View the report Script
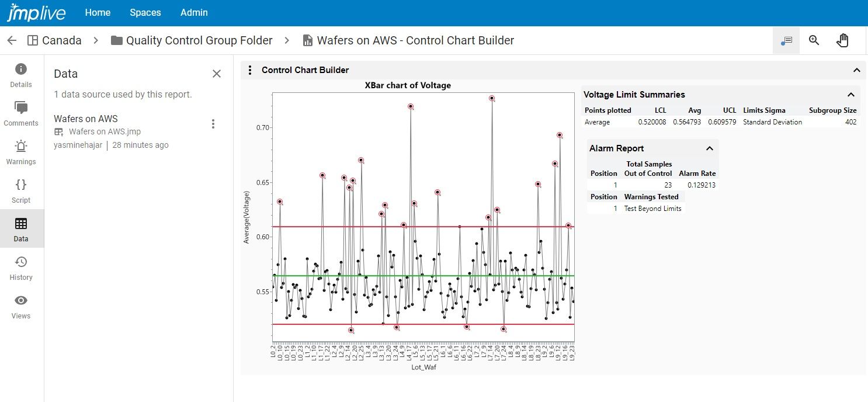 click(21, 192)
